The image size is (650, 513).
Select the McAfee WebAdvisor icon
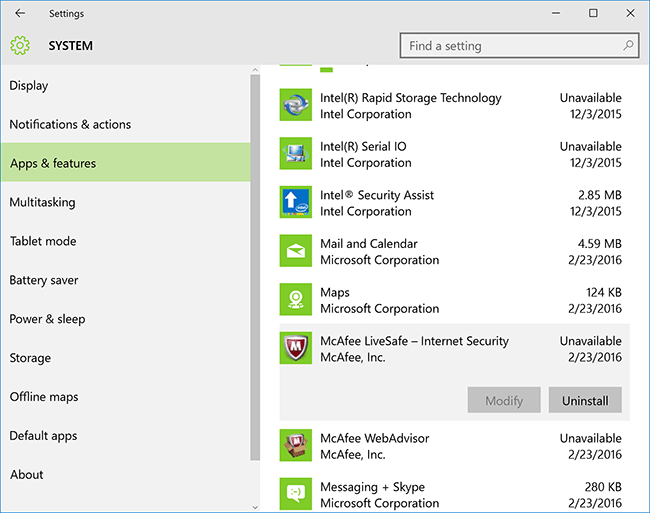point(296,445)
